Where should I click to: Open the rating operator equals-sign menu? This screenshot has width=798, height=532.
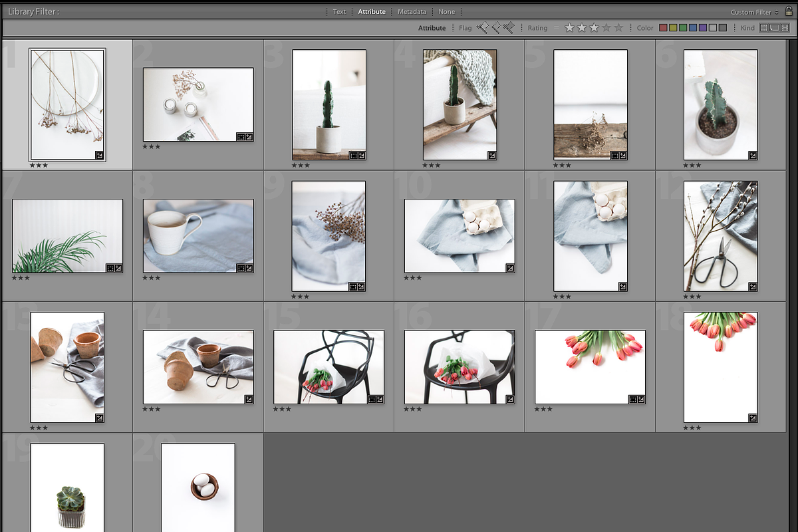[x=557, y=28]
